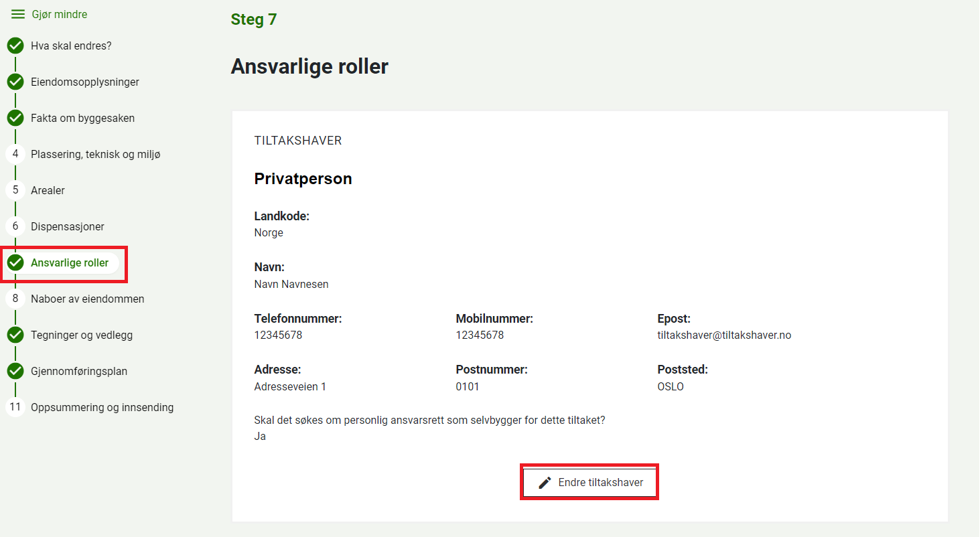This screenshot has height=537, width=980.
Task: Go to the Arealer step
Action: coord(48,191)
